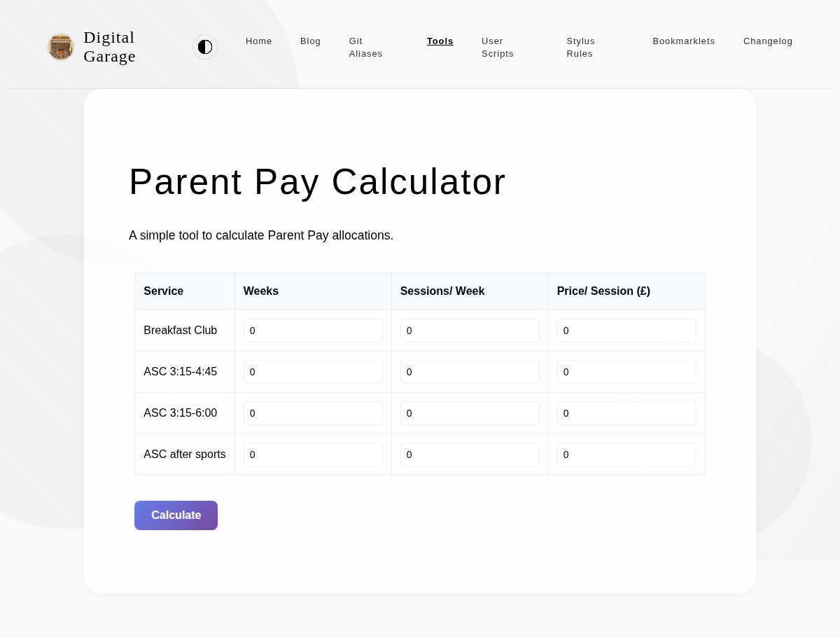This screenshot has height=638, width=840.
Task: Toggle the dark/light theme button
Action: tap(205, 47)
